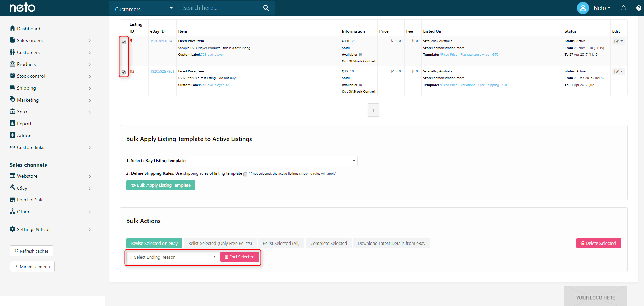
Task: Open the help question mark icon
Action: tap(639, 8)
